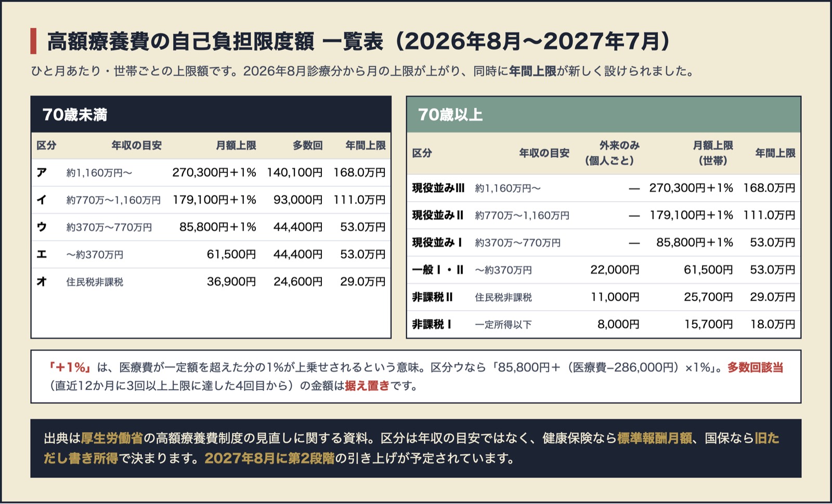This screenshot has width=832, height=504.
Task: Click the red 「+1%」 text in the note
Action: 70,367
